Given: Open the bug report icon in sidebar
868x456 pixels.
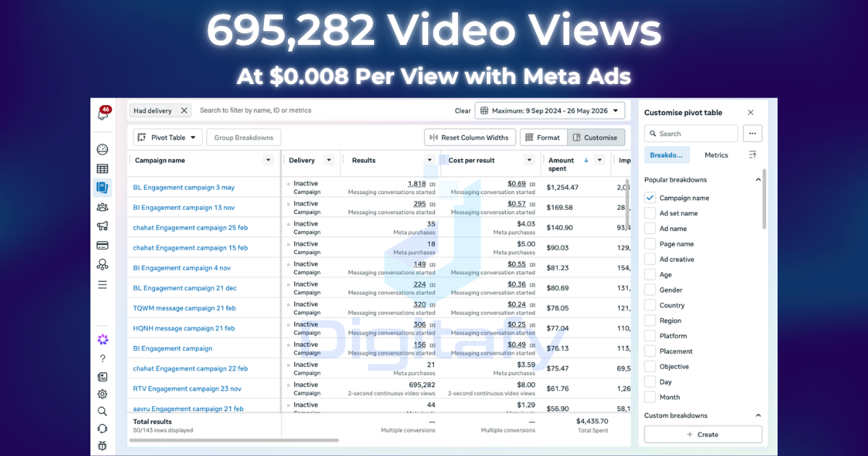Looking at the screenshot, I should click(x=102, y=446).
